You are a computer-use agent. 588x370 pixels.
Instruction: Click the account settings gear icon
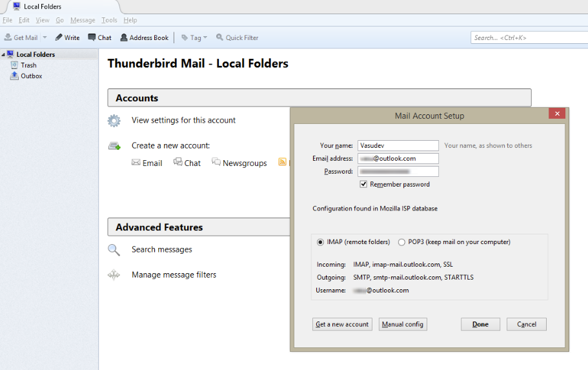coord(114,121)
